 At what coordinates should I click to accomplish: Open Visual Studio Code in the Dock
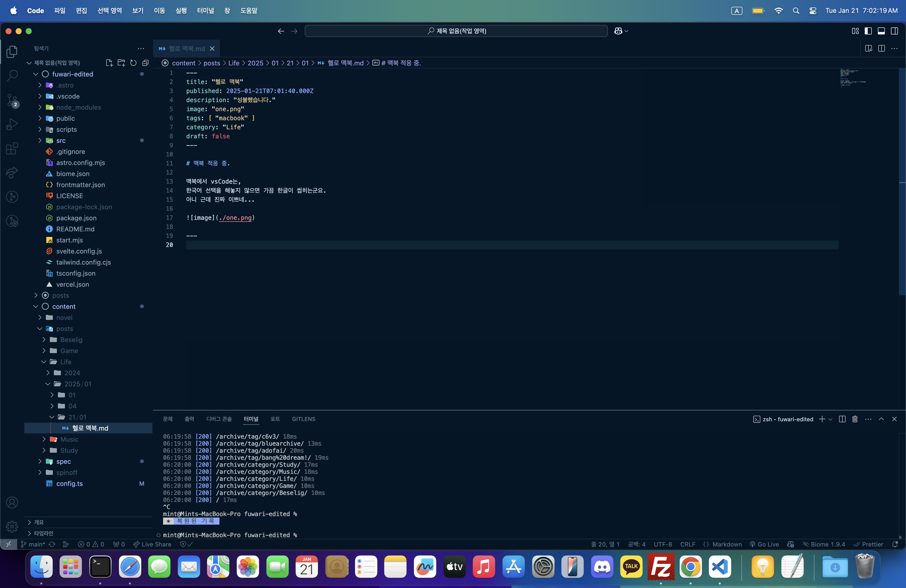(720, 567)
